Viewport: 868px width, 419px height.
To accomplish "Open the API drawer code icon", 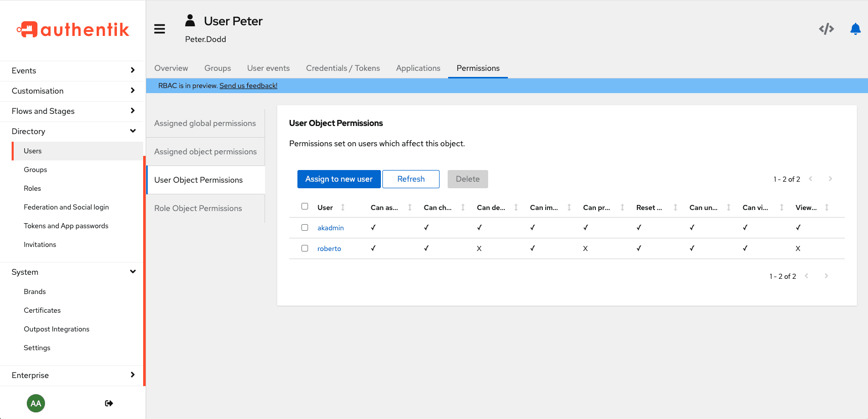I will point(826,29).
